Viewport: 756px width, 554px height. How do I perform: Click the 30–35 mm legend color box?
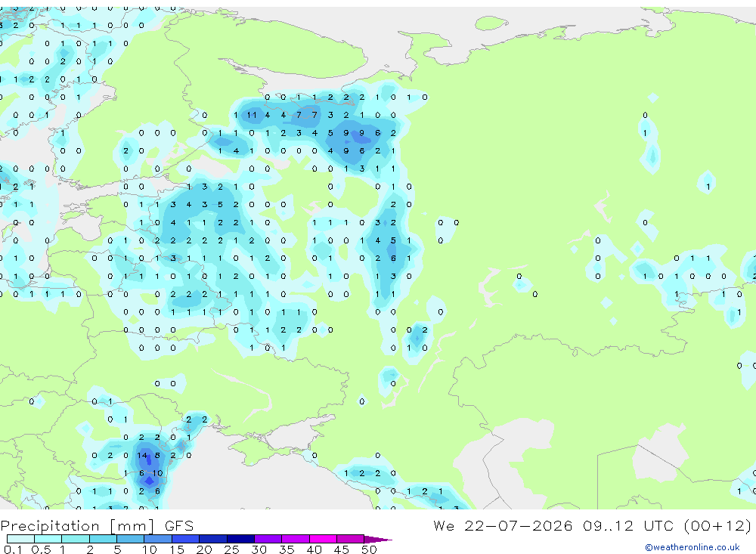pyautogui.click(x=268, y=539)
